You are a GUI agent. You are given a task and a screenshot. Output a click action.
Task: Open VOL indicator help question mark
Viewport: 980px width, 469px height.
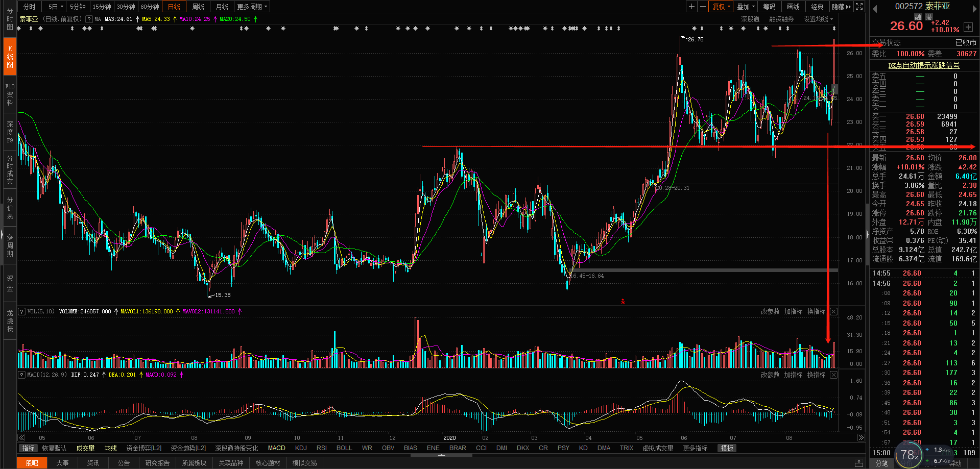point(22,311)
